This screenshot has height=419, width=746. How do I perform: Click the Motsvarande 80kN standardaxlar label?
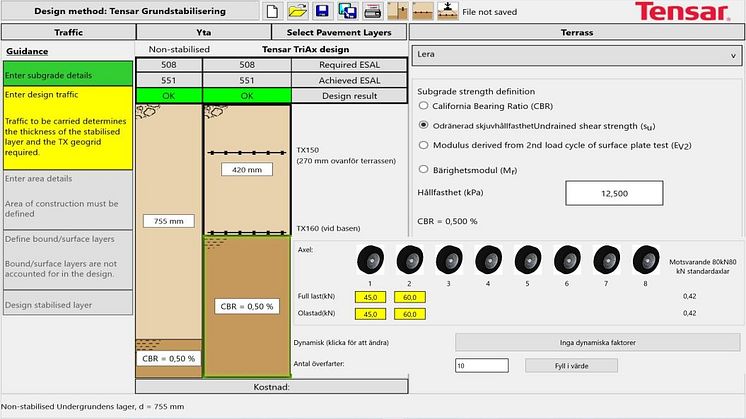click(x=703, y=266)
